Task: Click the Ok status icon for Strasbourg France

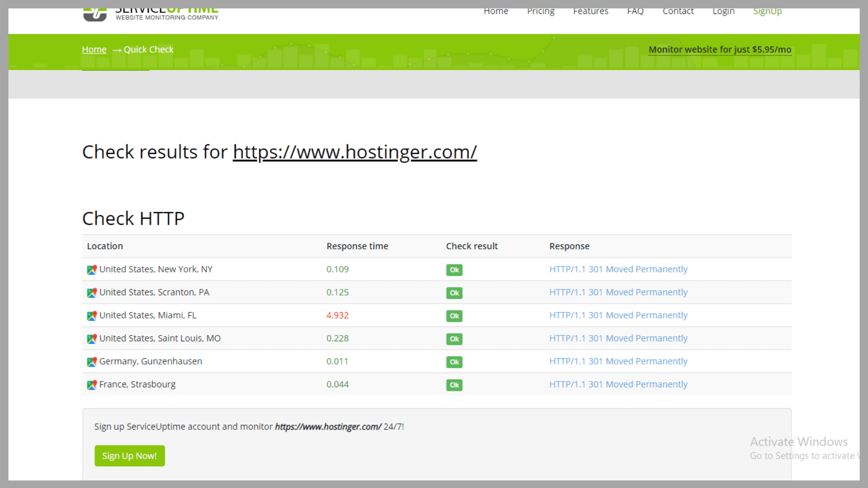Action: [x=455, y=385]
